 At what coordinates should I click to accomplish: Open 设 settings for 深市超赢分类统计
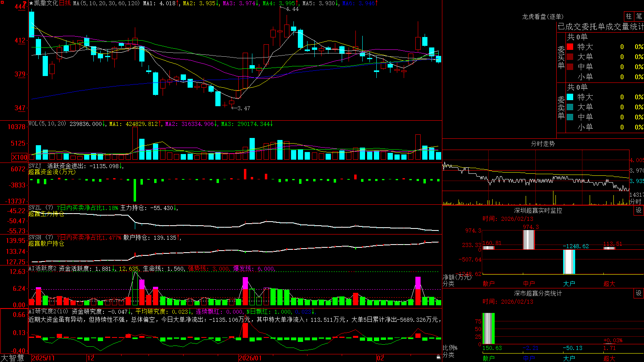pyautogui.click(x=639, y=293)
